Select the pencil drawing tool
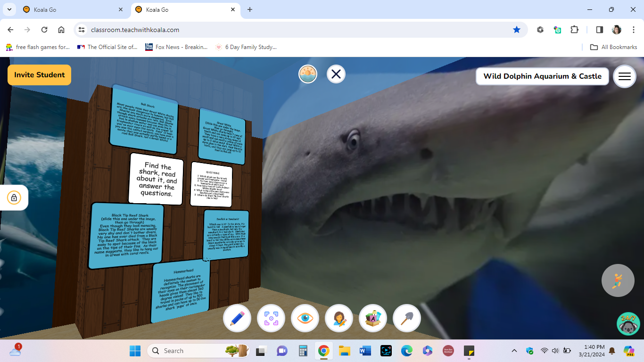The image size is (644, 362). pos(237,318)
